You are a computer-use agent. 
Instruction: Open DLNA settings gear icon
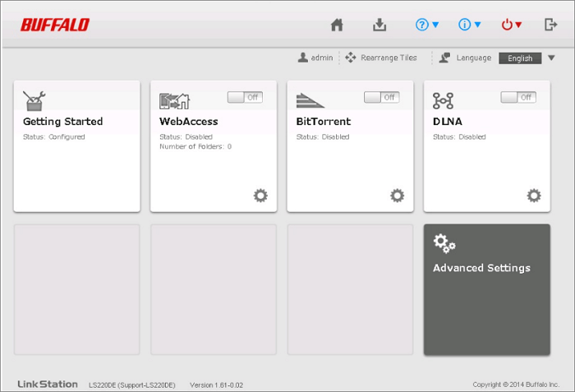pyautogui.click(x=534, y=195)
